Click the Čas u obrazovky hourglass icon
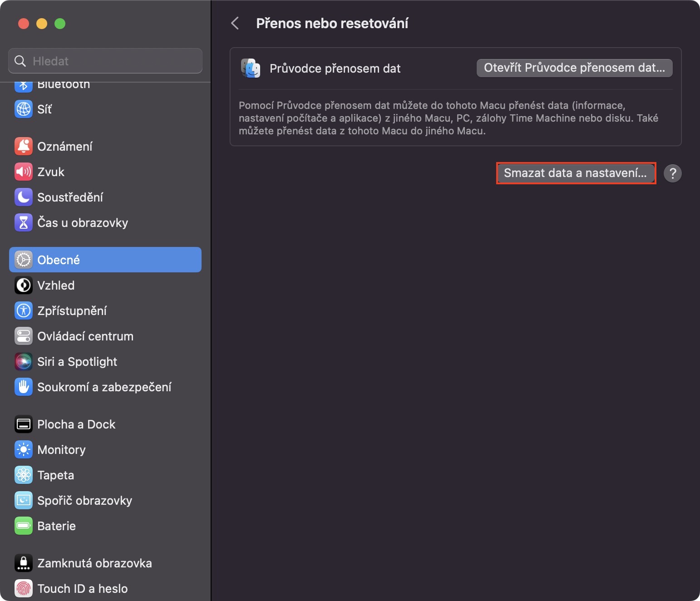The image size is (700, 601). (24, 222)
